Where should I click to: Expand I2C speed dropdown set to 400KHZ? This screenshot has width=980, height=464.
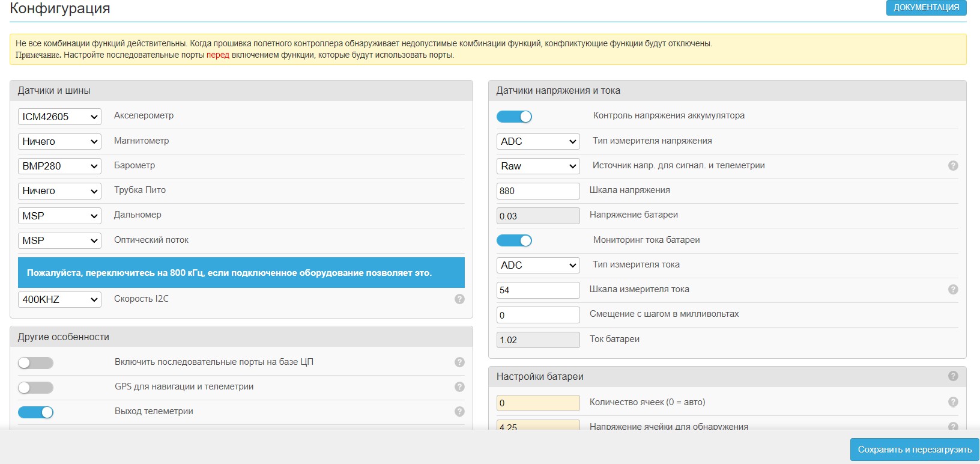59,299
